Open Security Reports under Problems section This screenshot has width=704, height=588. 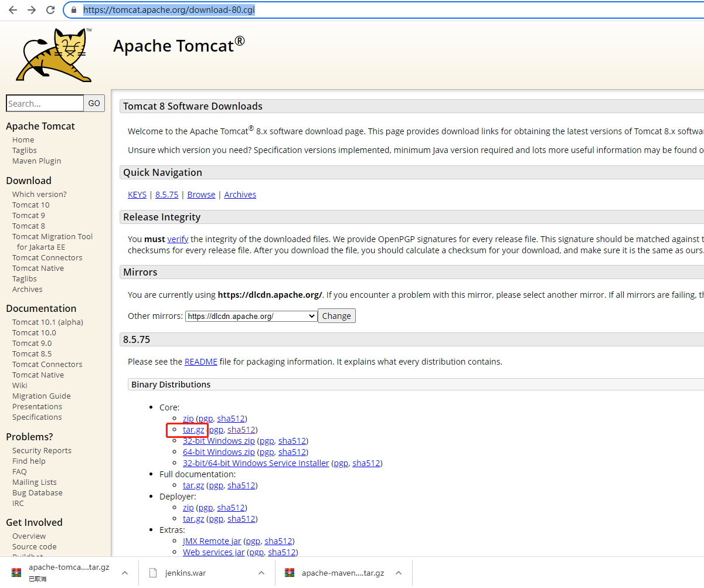click(x=42, y=450)
